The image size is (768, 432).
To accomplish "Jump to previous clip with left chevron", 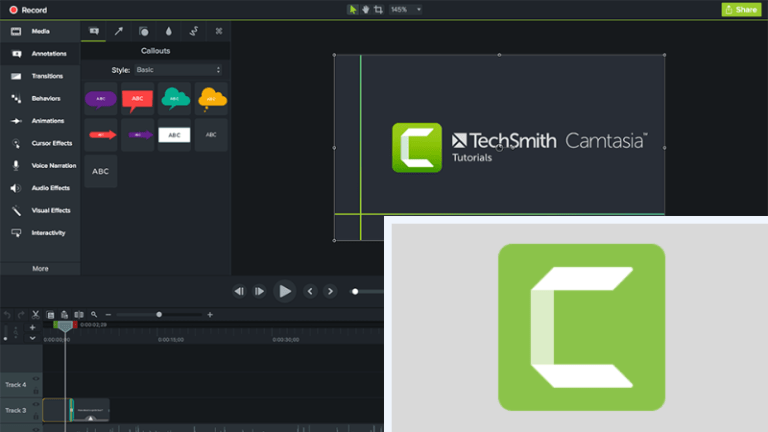I will pos(310,291).
